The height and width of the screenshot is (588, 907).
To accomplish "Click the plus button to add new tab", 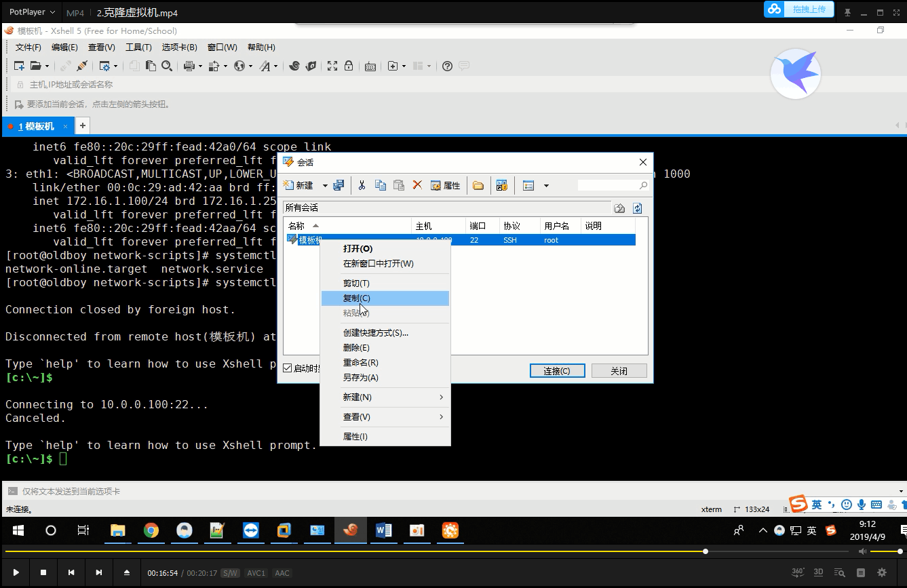I will [x=82, y=126].
